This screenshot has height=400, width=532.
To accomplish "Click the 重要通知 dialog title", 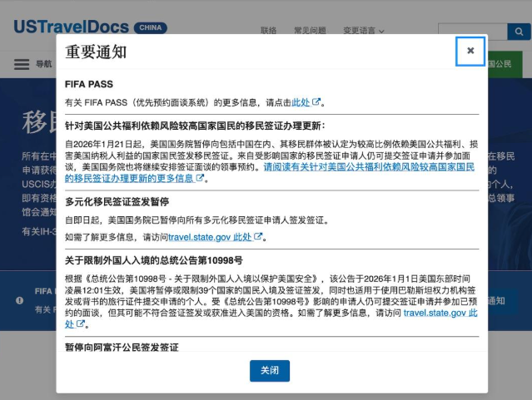I will click(x=96, y=52).
